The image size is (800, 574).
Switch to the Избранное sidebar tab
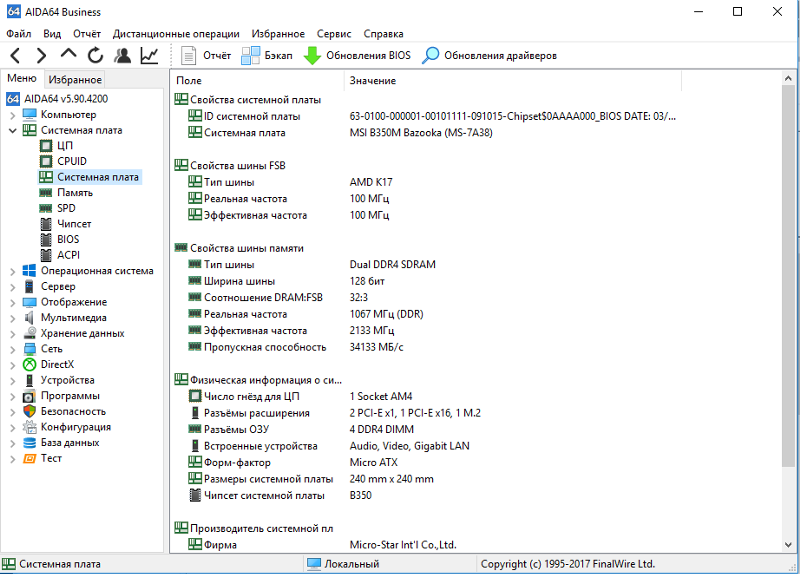click(75, 80)
